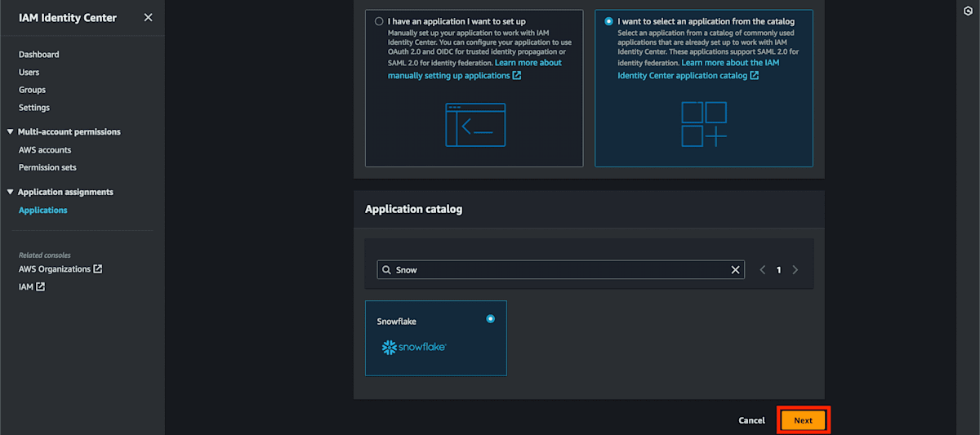
Task: Cancel adding the application
Action: (x=751, y=420)
